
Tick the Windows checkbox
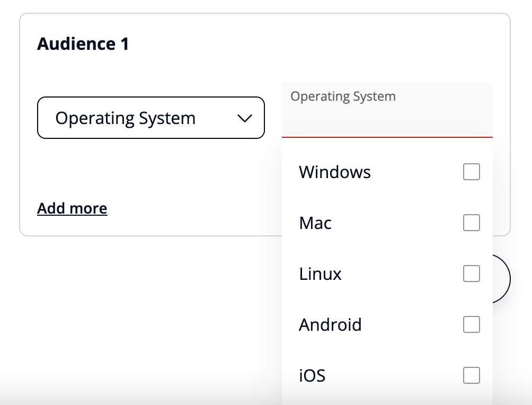click(x=471, y=172)
